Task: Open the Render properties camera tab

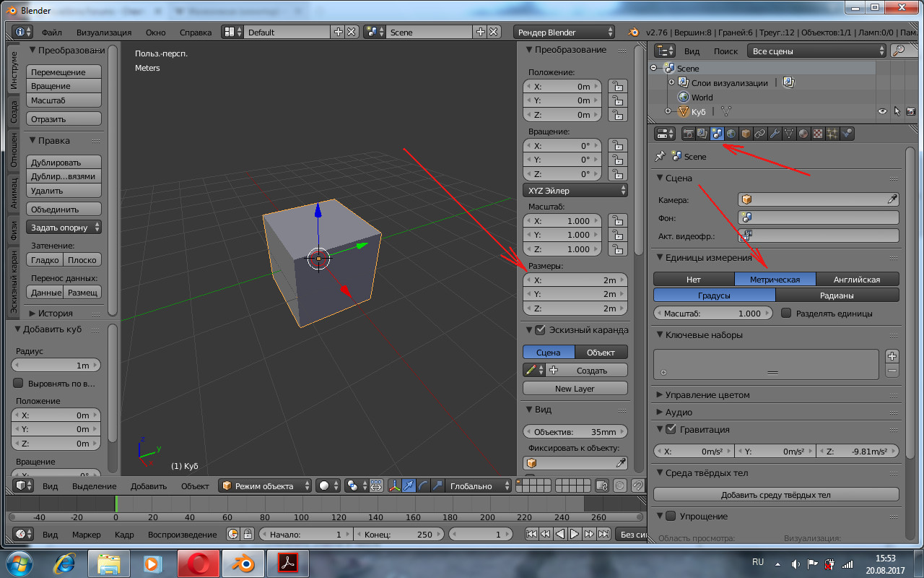Action: pyautogui.click(x=689, y=134)
